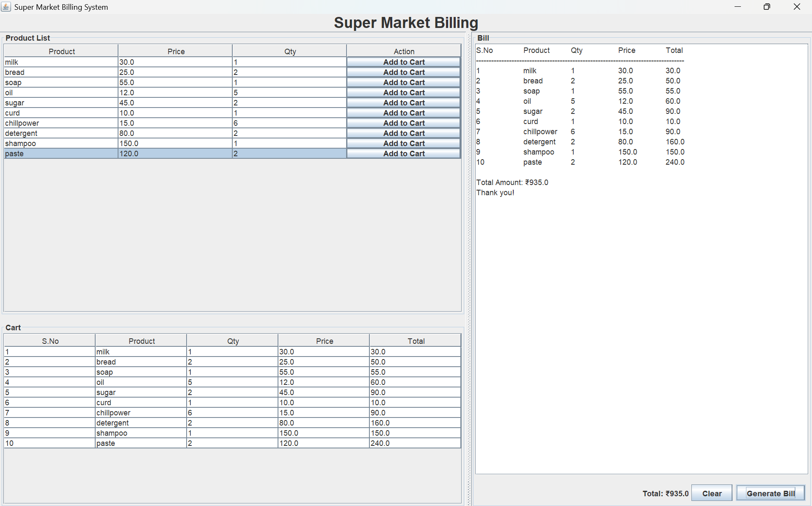Click the Generate Bill button
The width and height of the screenshot is (812, 506).
point(770,493)
